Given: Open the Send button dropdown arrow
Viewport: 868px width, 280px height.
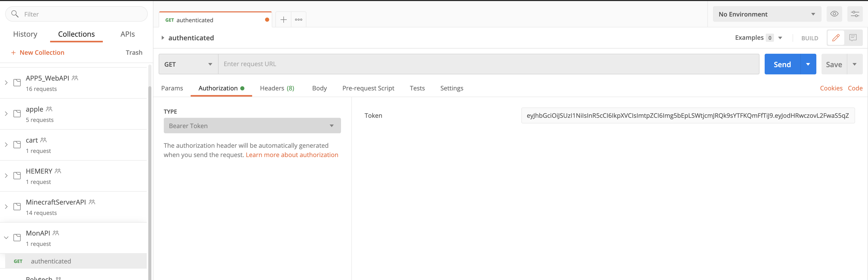Looking at the screenshot, I should (808, 64).
